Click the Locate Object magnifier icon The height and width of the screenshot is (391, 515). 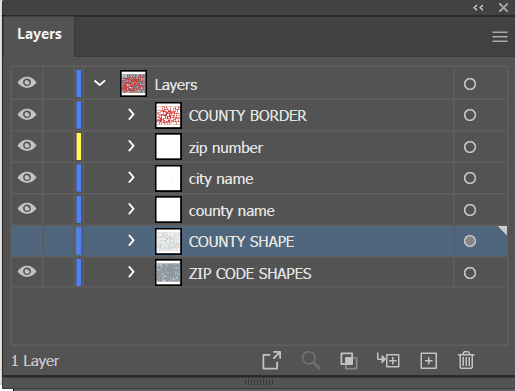[x=311, y=361]
